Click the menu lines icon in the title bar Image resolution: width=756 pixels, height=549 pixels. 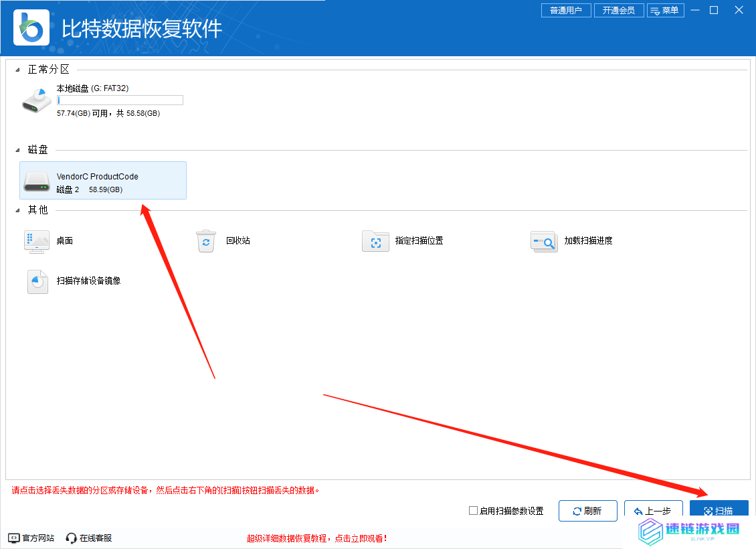(655, 11)
